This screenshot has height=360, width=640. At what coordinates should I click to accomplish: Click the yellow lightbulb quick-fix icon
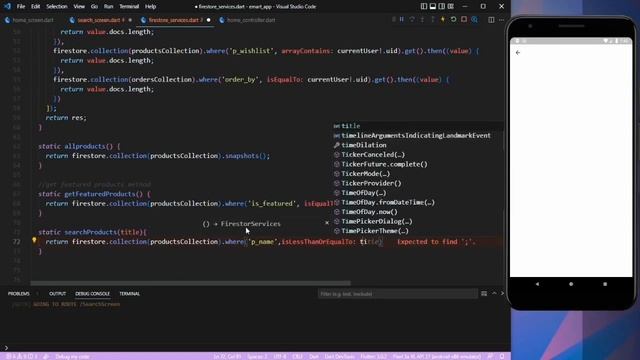pyautogui.click(x=34, y=241)
